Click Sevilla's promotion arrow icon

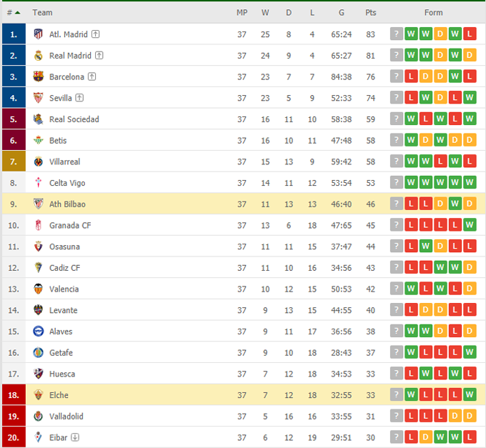[79, 98]
